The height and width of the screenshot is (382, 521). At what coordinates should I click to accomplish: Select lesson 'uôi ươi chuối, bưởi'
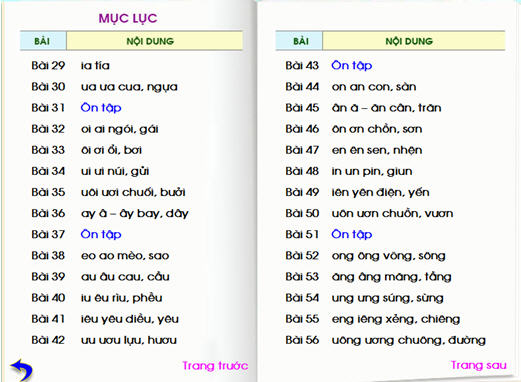pos(133,192)
